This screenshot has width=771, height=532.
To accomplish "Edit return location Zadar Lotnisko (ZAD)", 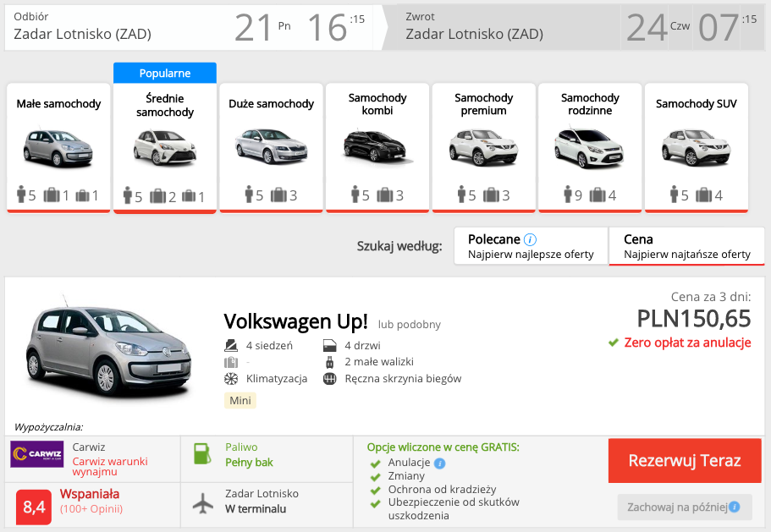I will [475, 34].
